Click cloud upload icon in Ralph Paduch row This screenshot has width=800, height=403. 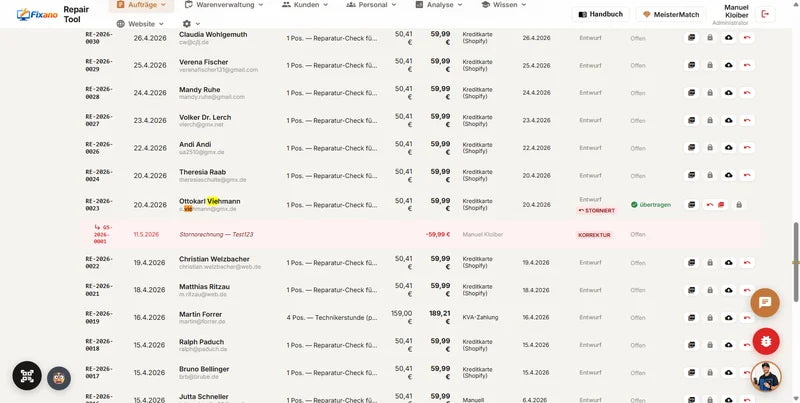pos(729,345)
